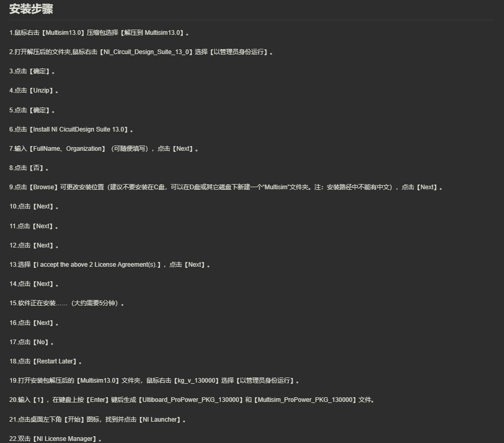
Task: Click step 22 NI License Manager line
Action: [x=55, y=439]
